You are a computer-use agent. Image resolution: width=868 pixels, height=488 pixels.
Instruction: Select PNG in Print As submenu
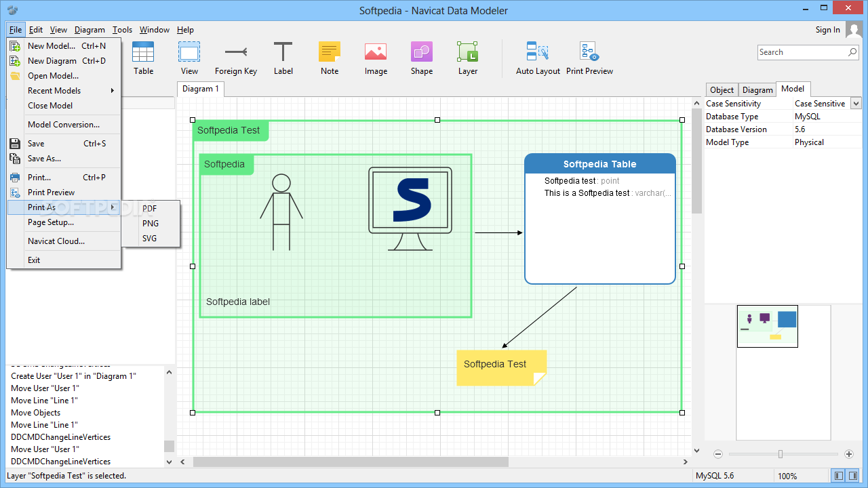[150, 224]
